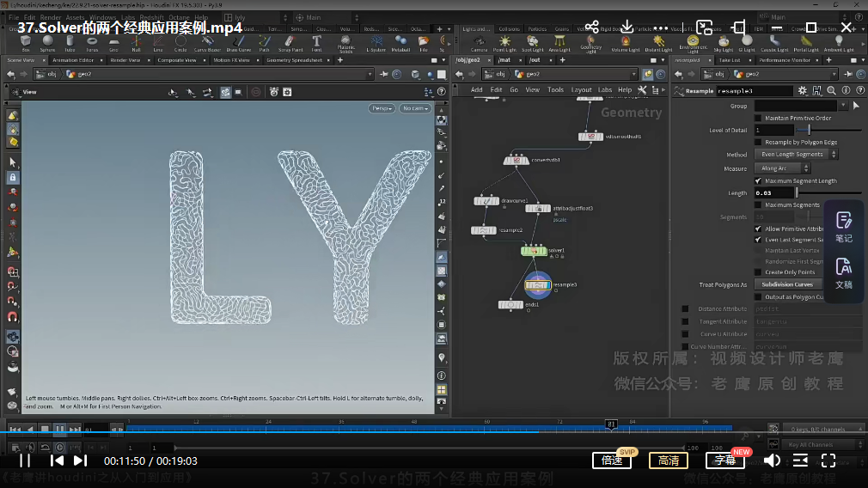The image size is (868, 488).
Task: Switch to the Geometry Spreadsheet tab
Action: coord(294,60)
